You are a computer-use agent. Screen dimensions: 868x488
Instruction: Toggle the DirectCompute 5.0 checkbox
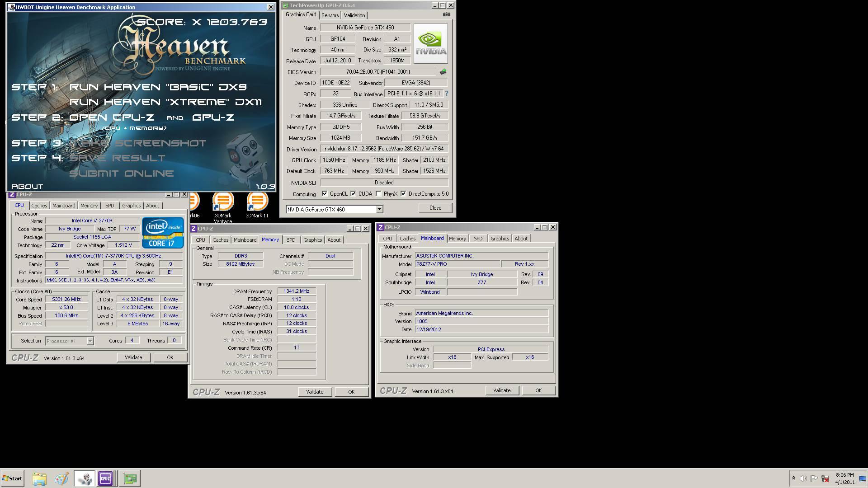point(403,194)
